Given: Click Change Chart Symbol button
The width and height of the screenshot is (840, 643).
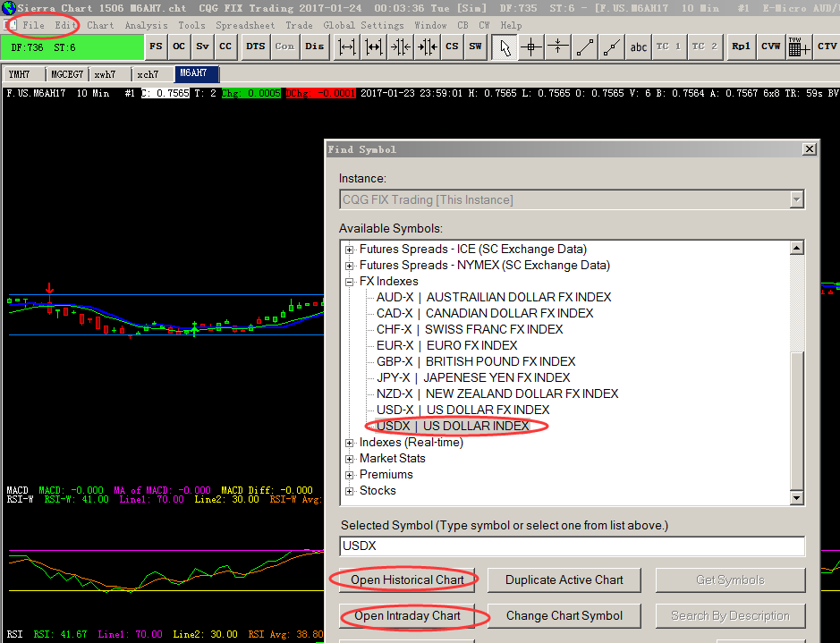Looking at the screenshot, I should point(564,615).
